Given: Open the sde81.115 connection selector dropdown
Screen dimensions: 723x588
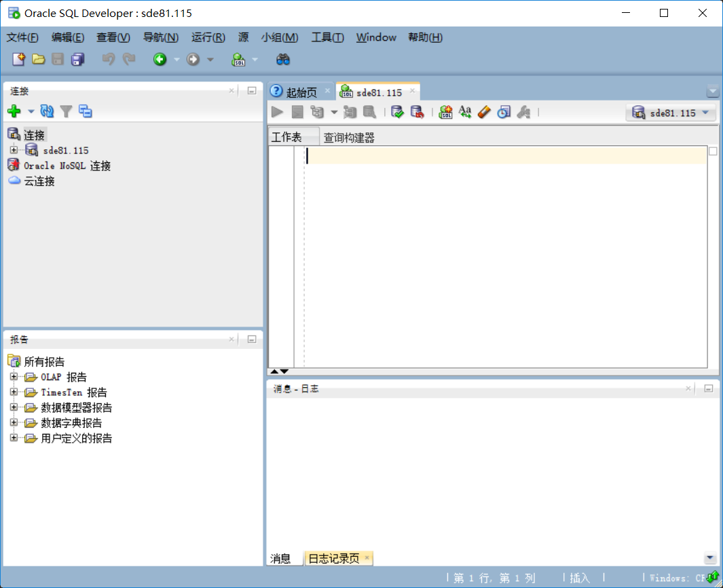Looking at the screenshot, I should tap(671, 113).
